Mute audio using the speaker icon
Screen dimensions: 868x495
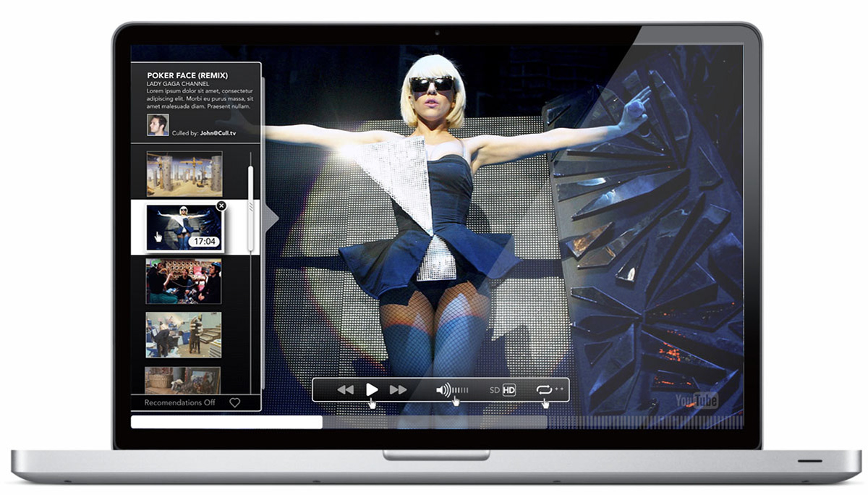tap(443, 389)
